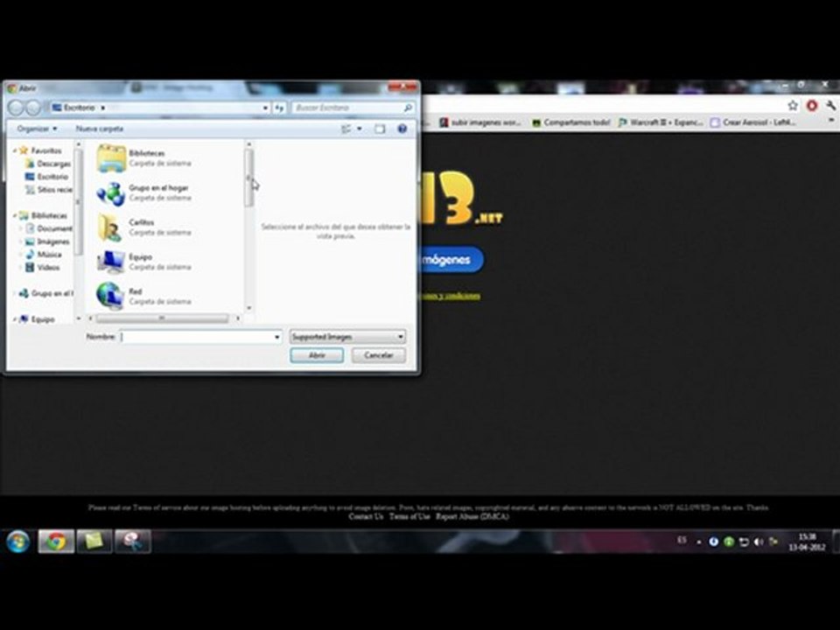Show hidden tray icons arrow
Screen dimensions: 840x630
coord(698,542)
